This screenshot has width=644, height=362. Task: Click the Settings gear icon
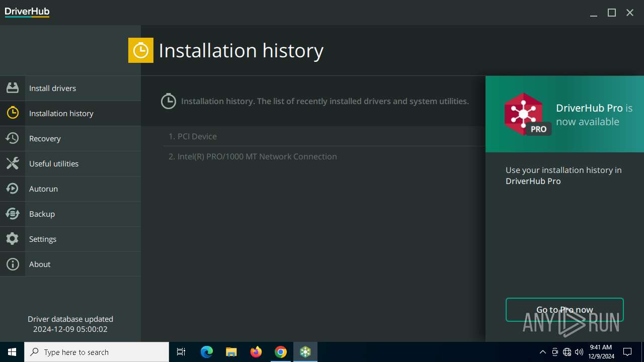[x=13, y=239]
